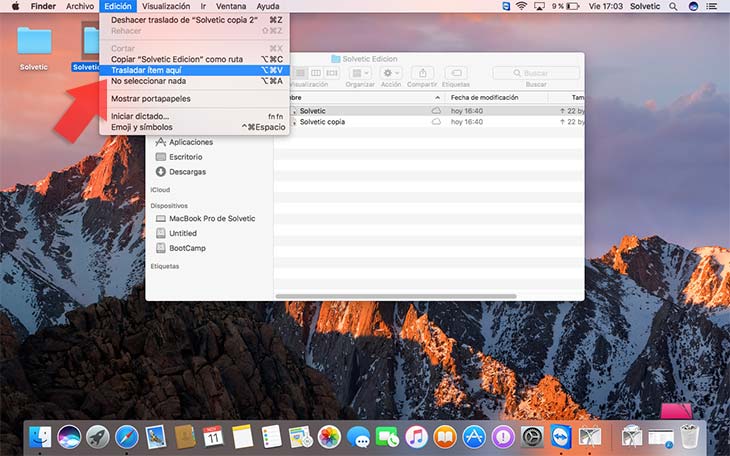The width and height of the screenshot is (730, 456).
Task: Open the Visualización menu
Action: pos(166,6)
